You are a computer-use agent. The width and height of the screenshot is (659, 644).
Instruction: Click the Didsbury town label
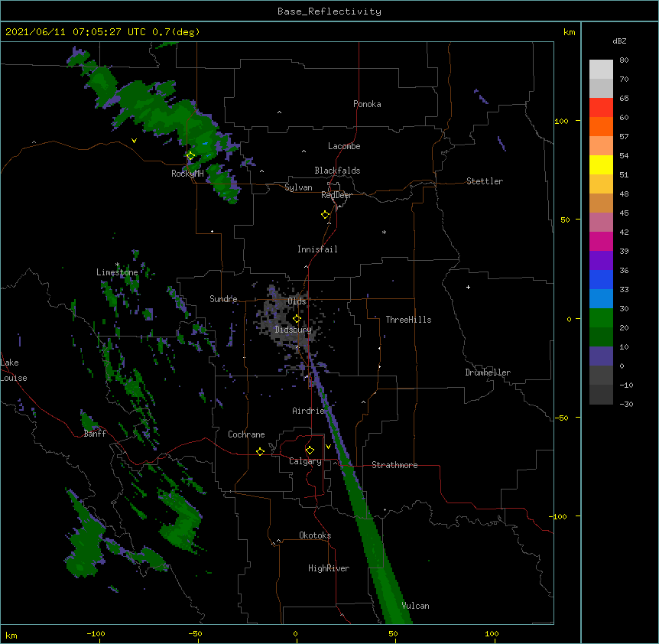[x=293, y=330]
